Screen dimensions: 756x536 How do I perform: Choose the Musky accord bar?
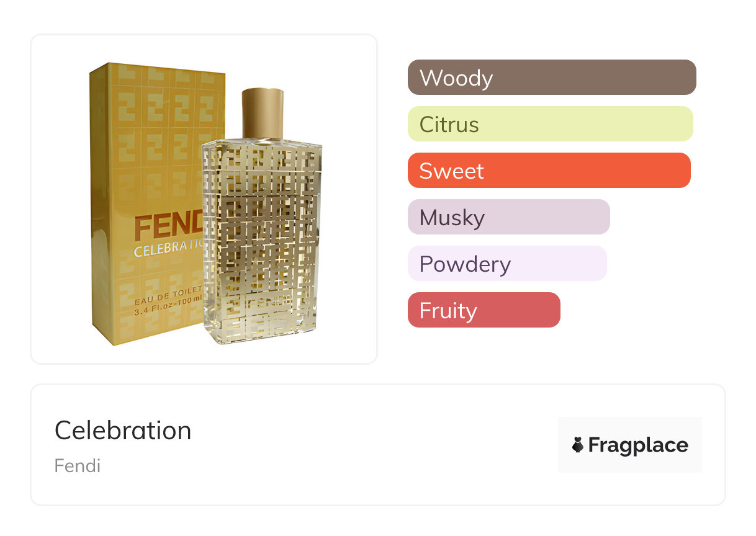click(x=508, y=217)
